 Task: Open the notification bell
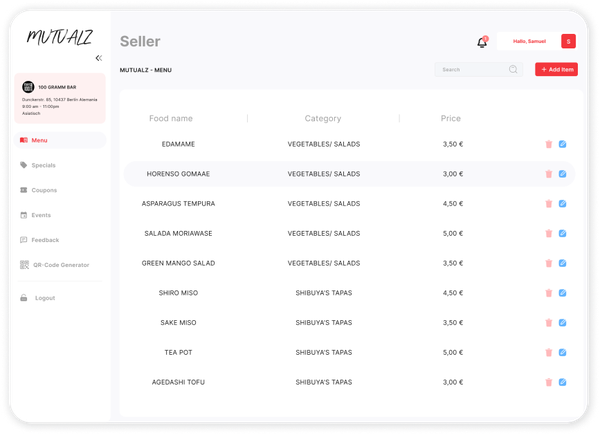(482, 42)
